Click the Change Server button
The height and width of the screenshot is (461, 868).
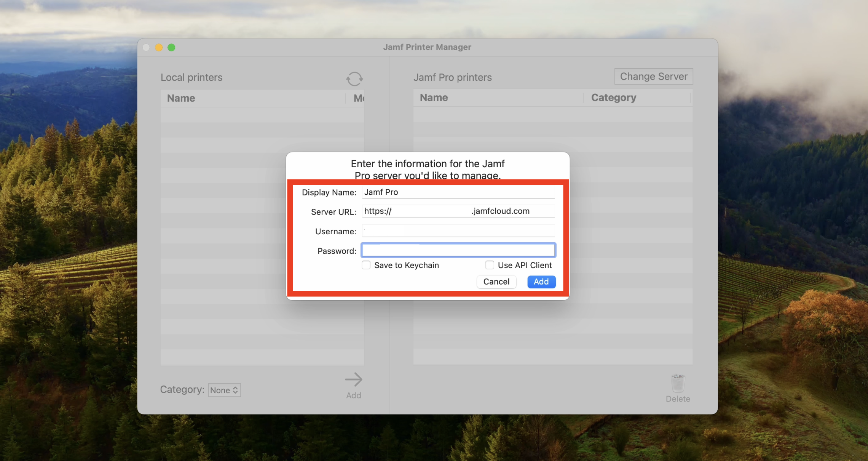tap(654, 77)
